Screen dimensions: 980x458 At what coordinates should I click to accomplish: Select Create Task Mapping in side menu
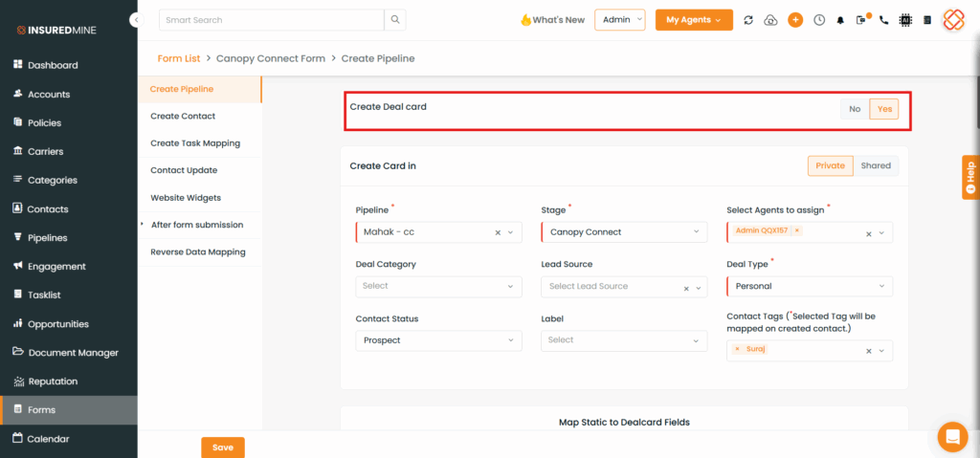point(195,143)
